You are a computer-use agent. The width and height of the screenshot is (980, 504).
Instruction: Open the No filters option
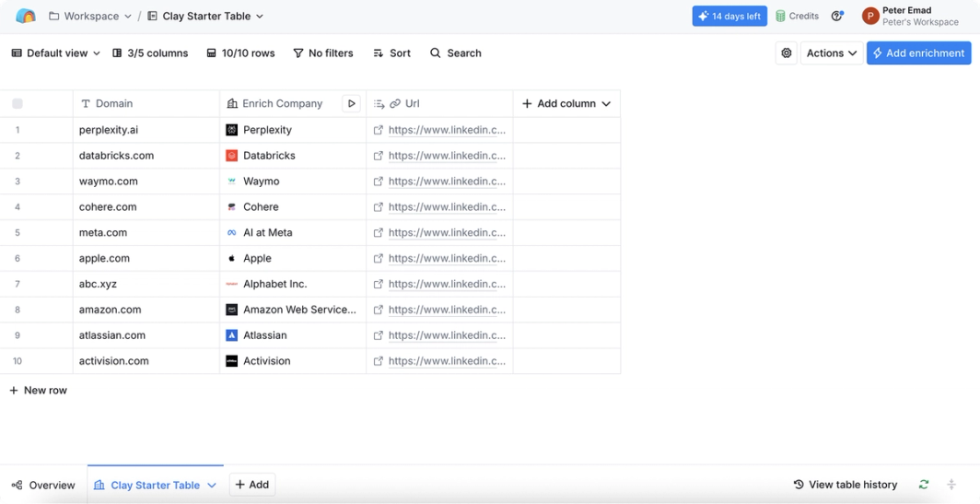[323, 53]
